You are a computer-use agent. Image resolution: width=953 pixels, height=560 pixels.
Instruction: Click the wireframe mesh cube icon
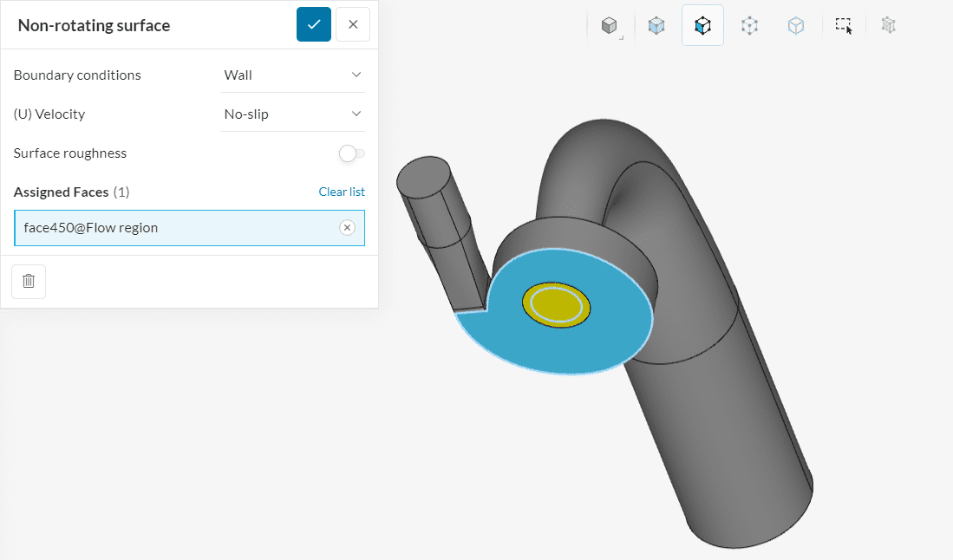[888, 26]
